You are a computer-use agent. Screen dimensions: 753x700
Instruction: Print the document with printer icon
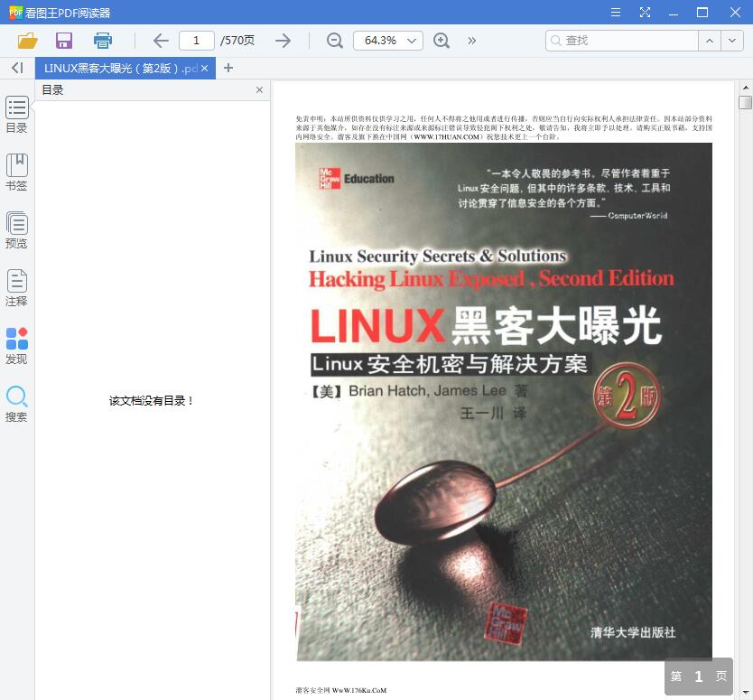(x=102, y=41)
